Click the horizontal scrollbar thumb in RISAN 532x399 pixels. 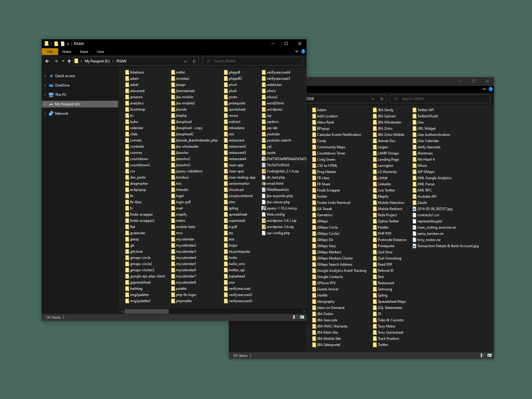(x=146, y=311)
